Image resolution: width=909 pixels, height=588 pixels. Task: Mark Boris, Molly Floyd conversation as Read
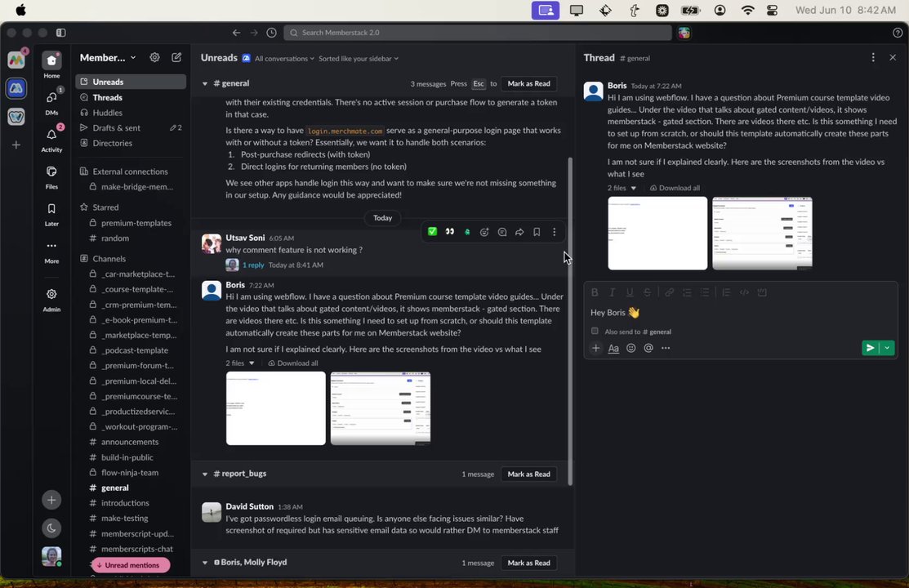tap(528, 563)
